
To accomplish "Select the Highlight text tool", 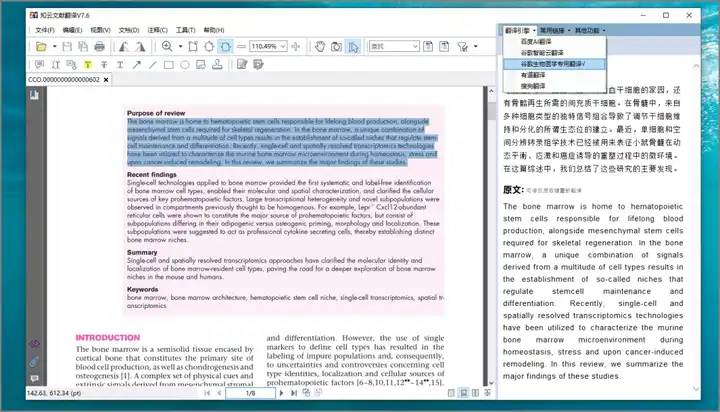I will 88,65.
